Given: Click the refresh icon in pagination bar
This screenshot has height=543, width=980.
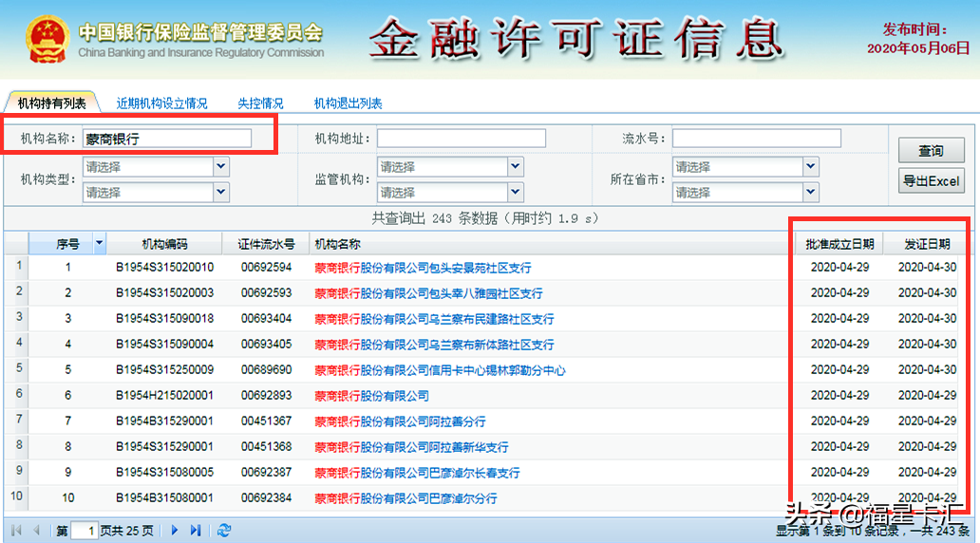Looking at the screenshot, I should coord(224,531).
